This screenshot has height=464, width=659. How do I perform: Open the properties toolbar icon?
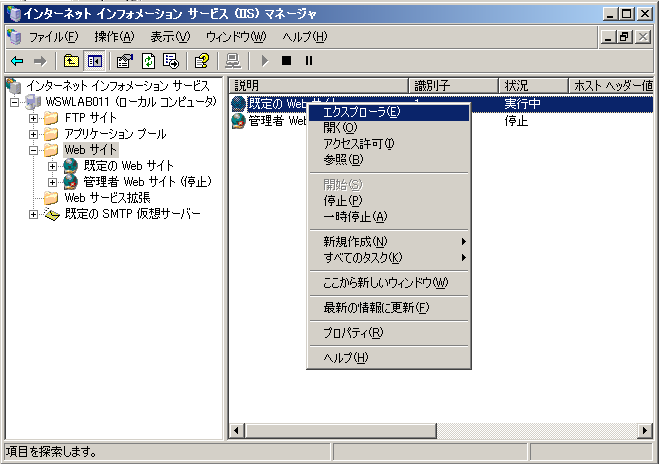[x=125, y=61]
